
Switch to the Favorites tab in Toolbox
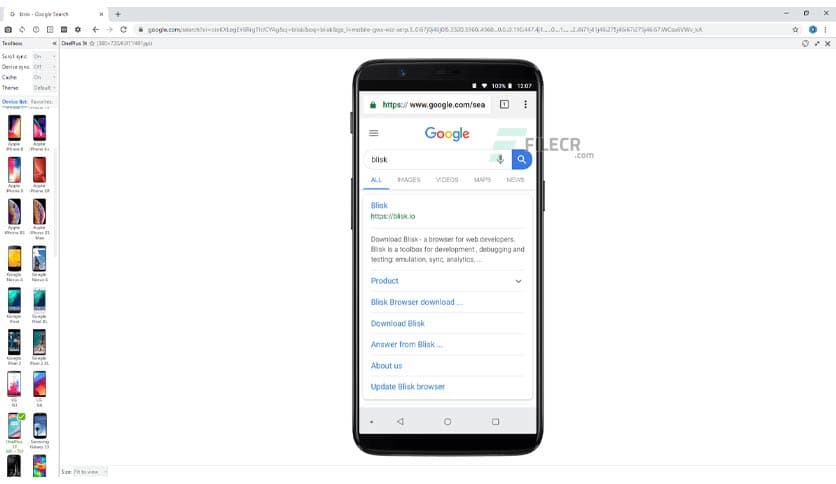tap(42, 101)
